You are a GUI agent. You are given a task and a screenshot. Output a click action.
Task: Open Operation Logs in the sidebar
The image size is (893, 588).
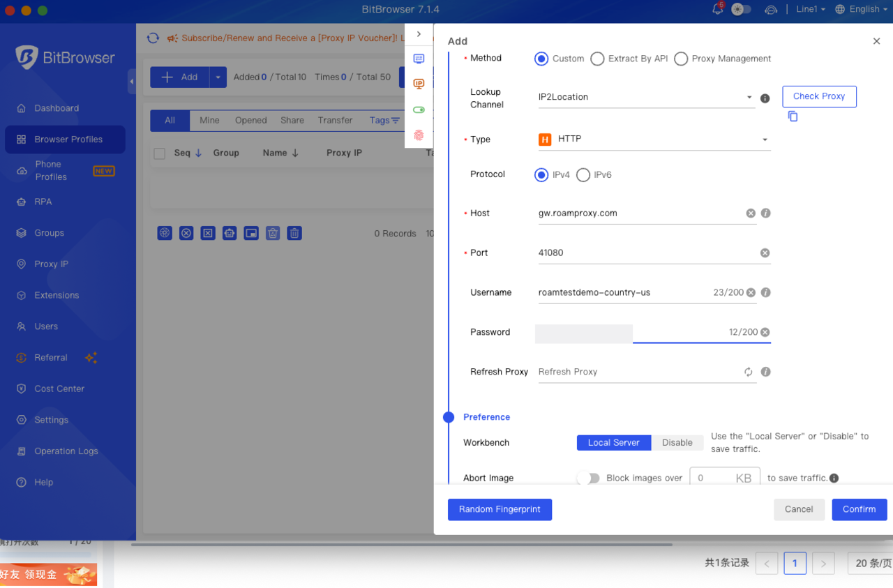click(66, 451)
